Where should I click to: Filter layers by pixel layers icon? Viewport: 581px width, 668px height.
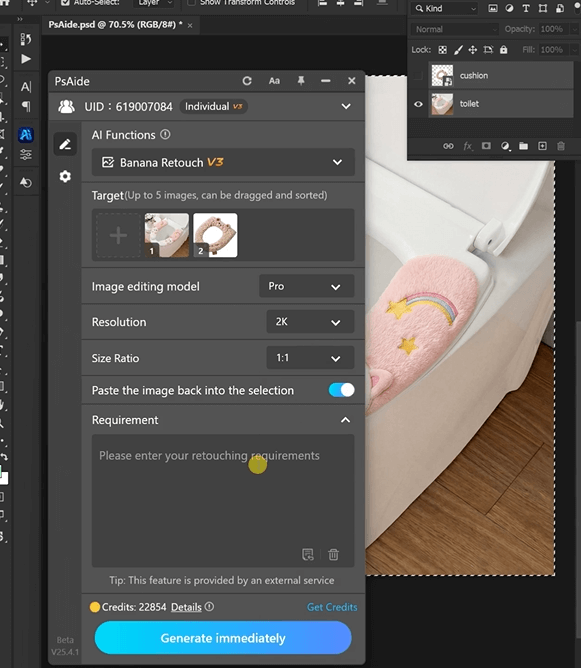[x=493, y=8]
